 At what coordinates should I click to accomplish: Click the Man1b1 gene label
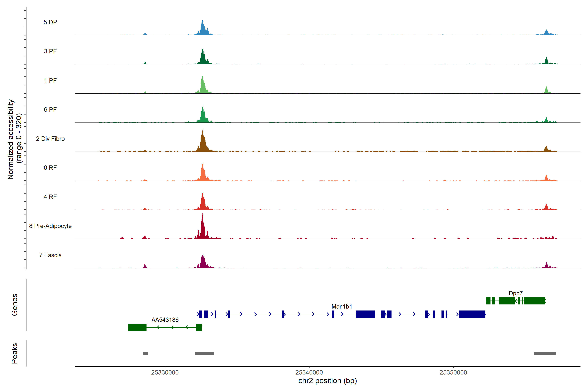pos(342,307)
